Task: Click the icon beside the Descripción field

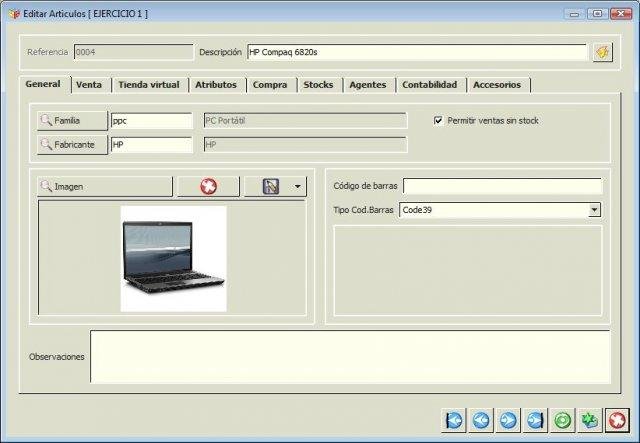Action: click(x=603, y=52)
